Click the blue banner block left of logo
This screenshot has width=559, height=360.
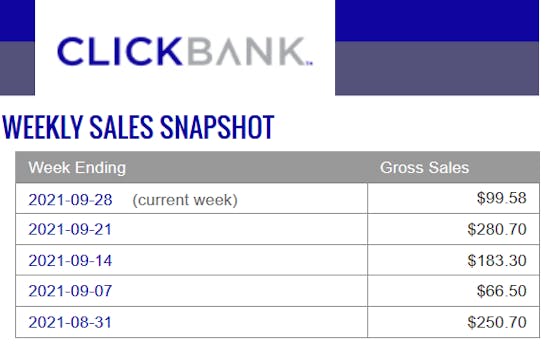(x=17, y=20)
